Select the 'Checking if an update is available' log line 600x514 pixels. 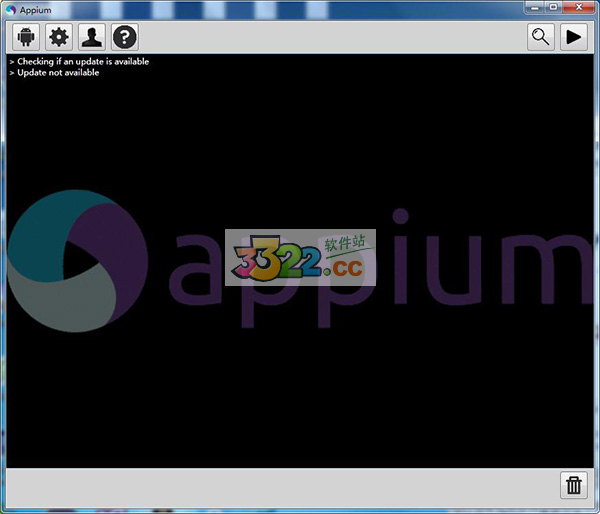point(83,62)
